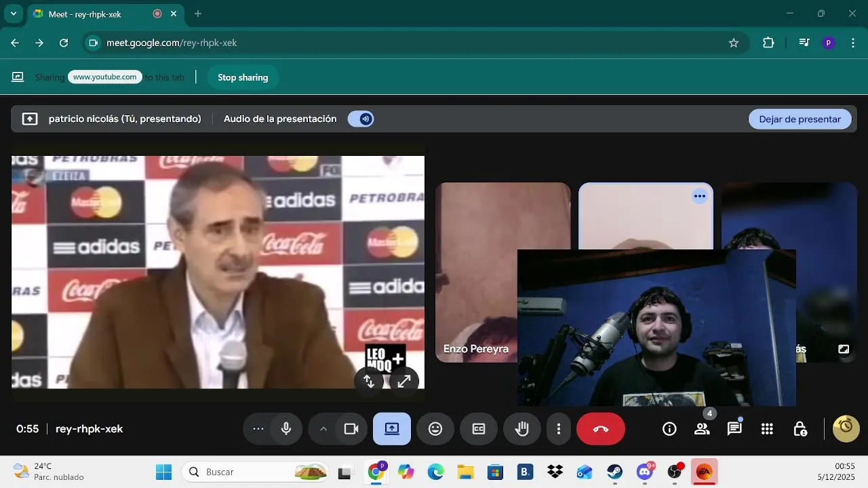Open Chrome profile P avatar

coord(828,43)
